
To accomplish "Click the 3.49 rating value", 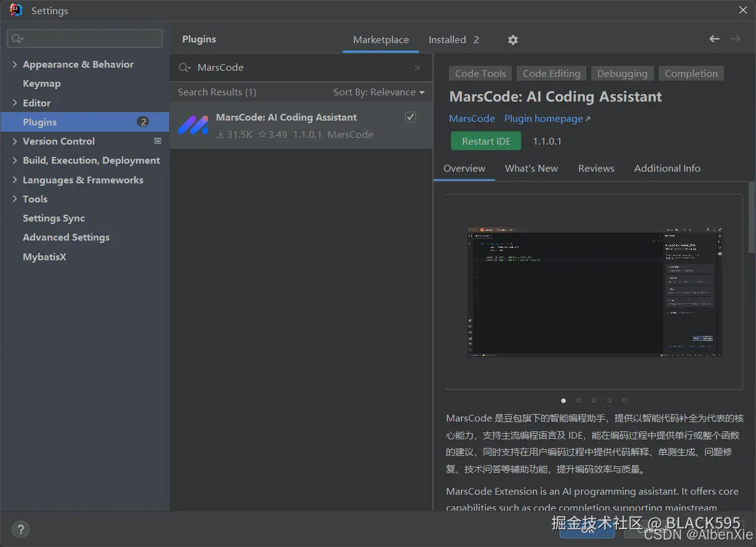I will pos(273,135).
